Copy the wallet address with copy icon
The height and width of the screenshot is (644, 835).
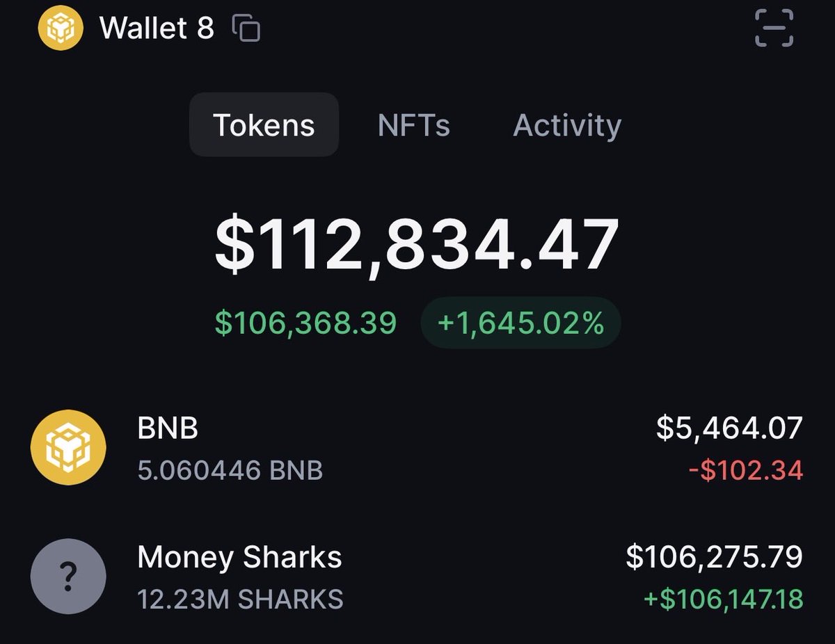pos(246,29)
